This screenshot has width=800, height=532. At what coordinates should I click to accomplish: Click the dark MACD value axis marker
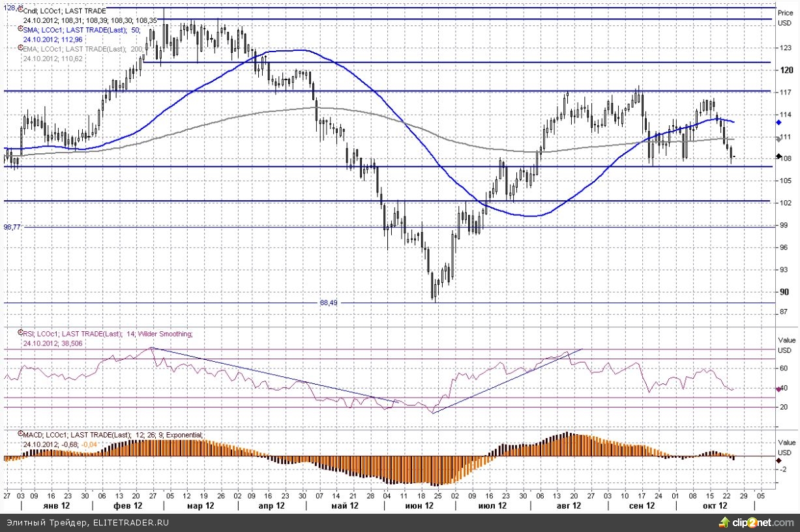point(778,460)
